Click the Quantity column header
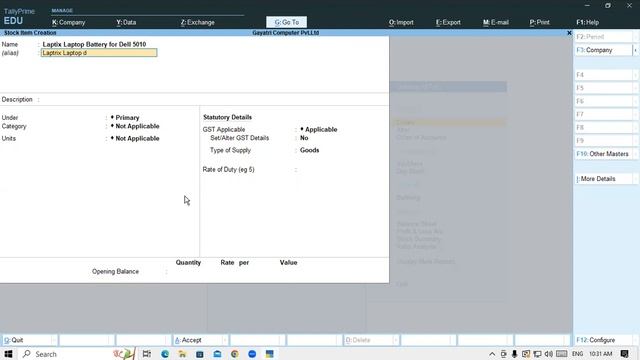Screen dimensions: 640x360 click(188, 262)
